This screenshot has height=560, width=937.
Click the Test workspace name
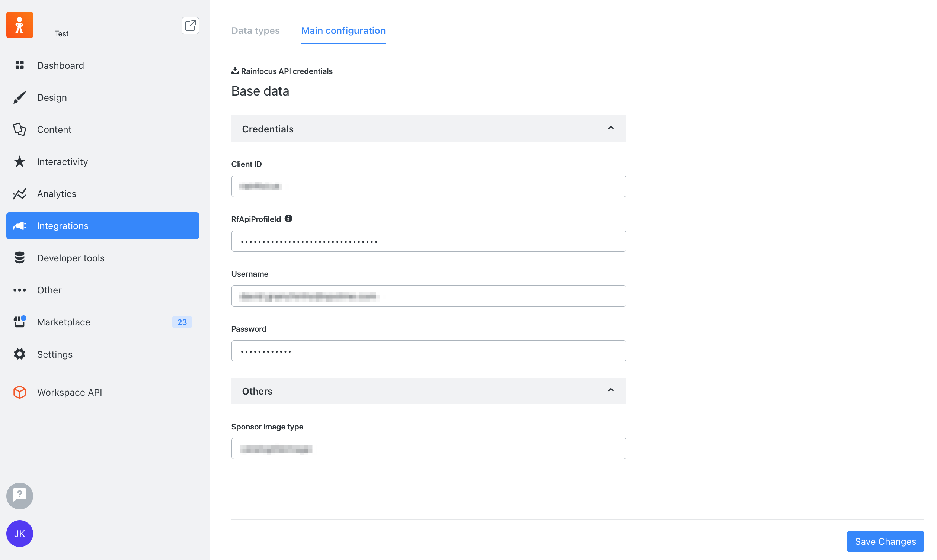[61, 33]
